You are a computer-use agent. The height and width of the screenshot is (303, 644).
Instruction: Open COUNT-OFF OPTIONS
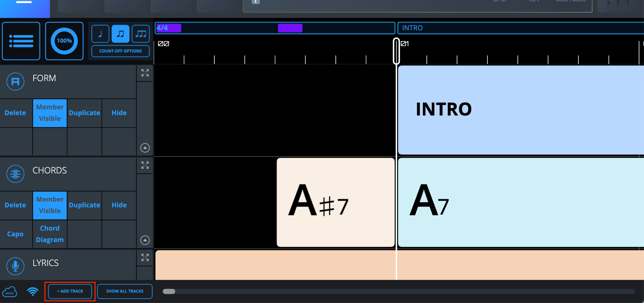(x=120, y=51)
